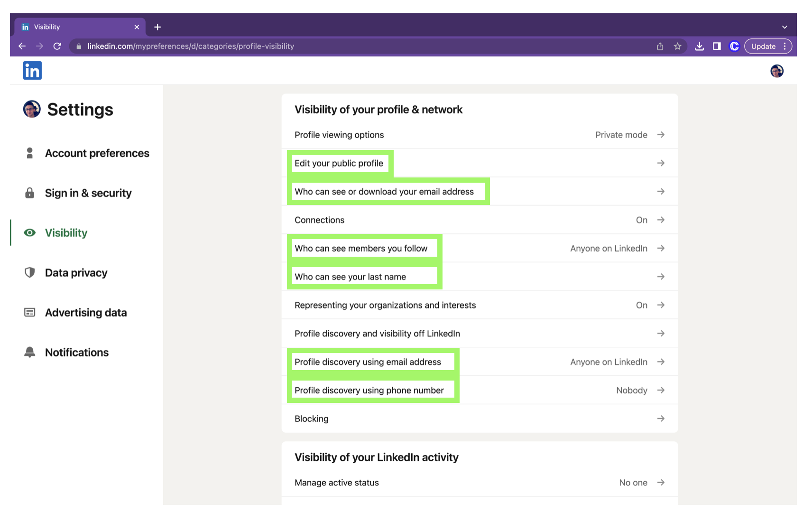Click the profile picture next to Settings

[x=32, y=109]
